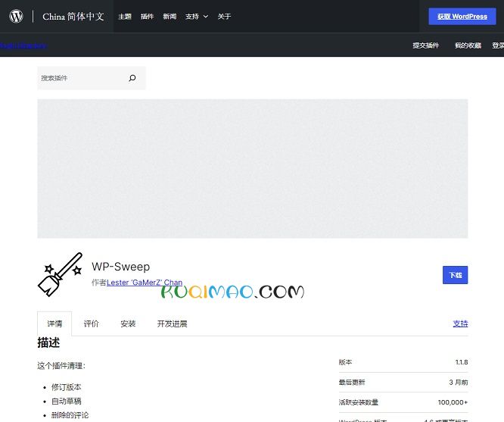Click the WP-Sweep broom plugin icon
Screen dimensions: 504x422
pyautogui.click(x=60, y=274)
